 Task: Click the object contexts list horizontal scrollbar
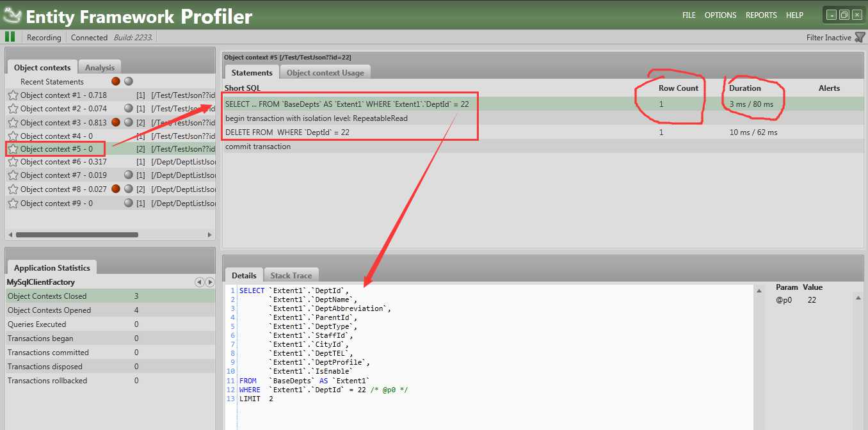pos(77,235)
